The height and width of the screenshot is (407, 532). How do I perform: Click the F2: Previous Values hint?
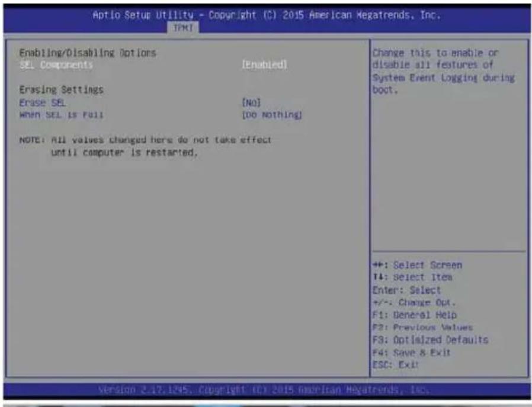[x=422, y=327]
